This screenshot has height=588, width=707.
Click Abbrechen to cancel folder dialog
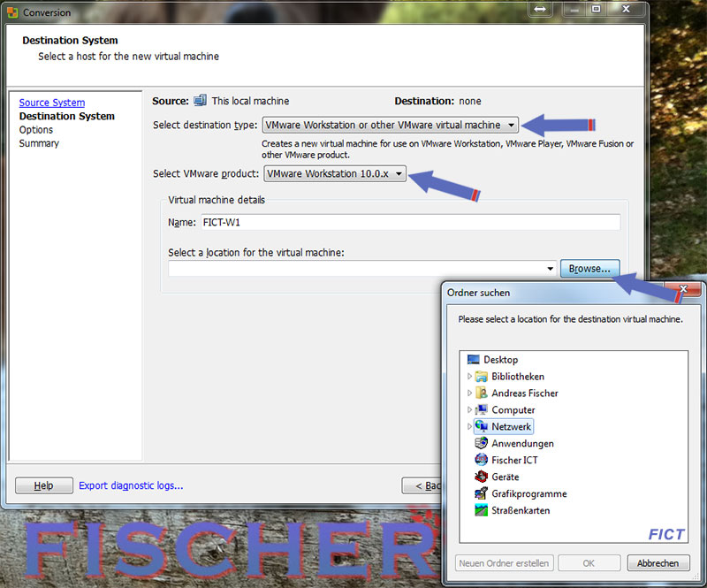click(x=658, y=563)
